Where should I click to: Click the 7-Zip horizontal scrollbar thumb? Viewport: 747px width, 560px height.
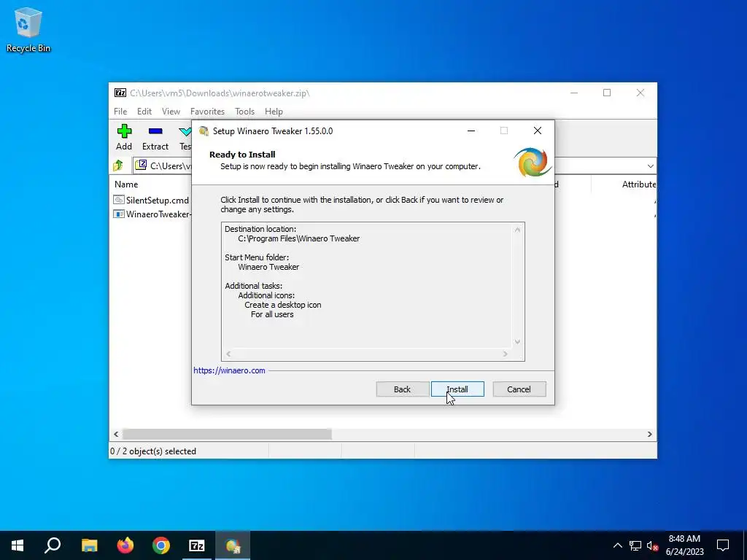coord(227,435)
